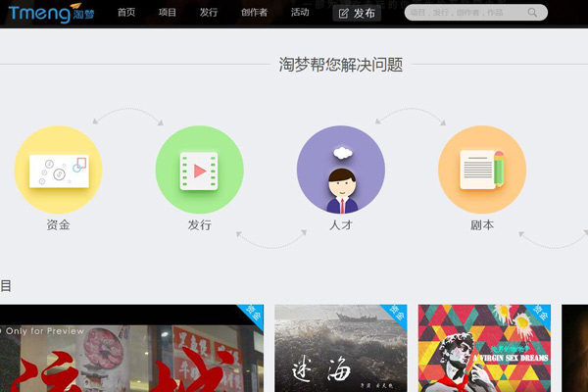This screenshot has height=392, width=588.
Task: Click the 人才 text label below purple circle
Action: (340, 225)
